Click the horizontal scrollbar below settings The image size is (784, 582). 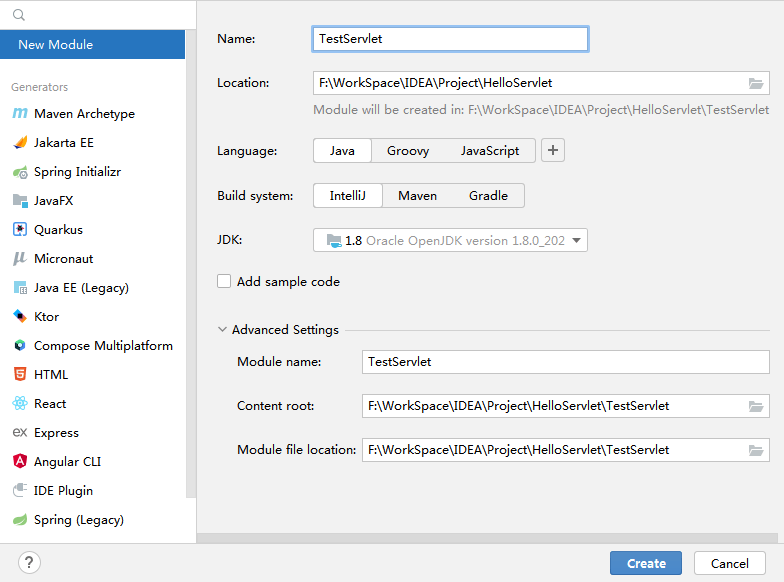point(488,538)
